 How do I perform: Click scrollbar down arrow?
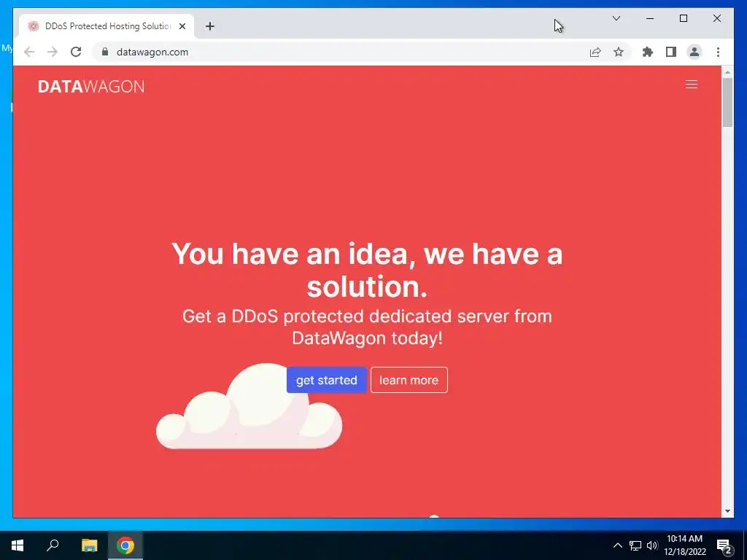point(727,511)
